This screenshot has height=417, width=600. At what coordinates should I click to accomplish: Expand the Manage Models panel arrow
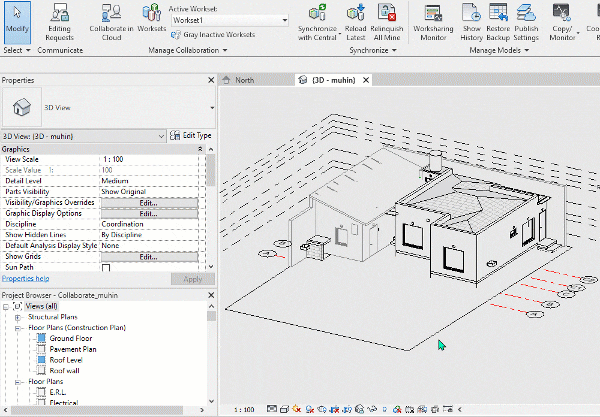527,50
